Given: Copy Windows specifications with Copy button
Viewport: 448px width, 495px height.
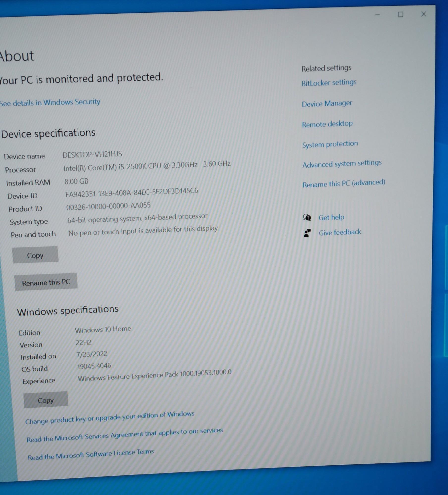Looking at the screenshot, I should click(46, 400).
